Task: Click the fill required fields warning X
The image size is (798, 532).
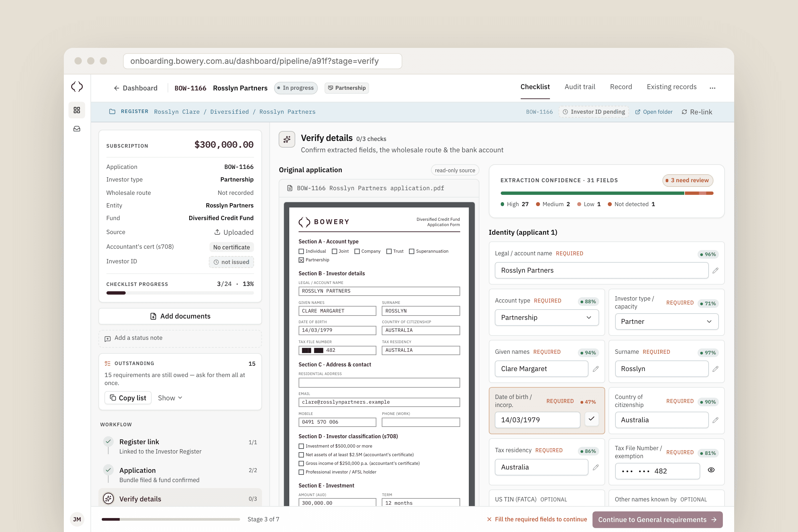Action: point(489,519)
